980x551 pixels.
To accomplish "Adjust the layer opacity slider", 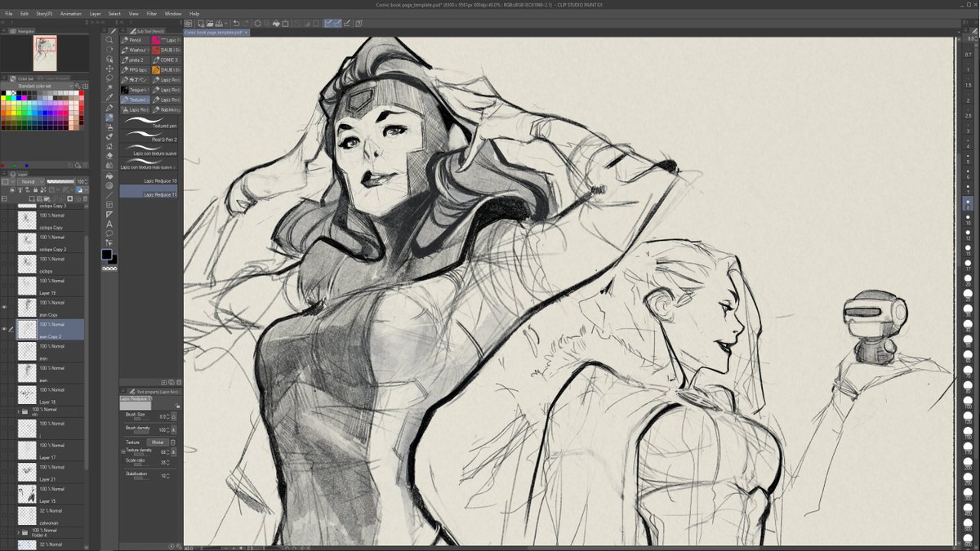I will point(60,181).
